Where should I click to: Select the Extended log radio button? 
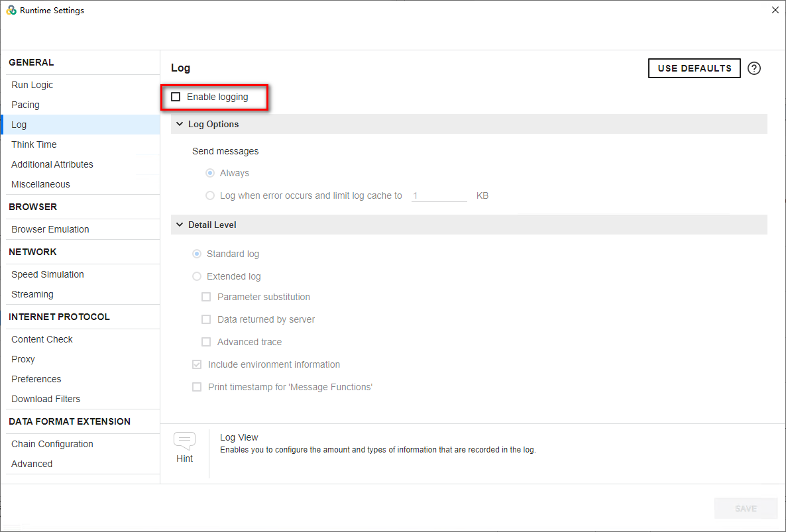pyautogui.click(x=197, y=276)
